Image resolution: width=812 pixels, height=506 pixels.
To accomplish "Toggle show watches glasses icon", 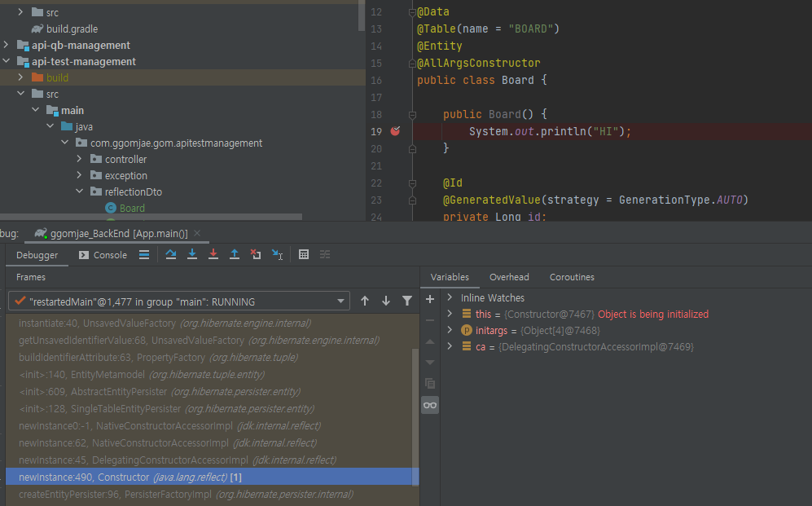I will click(x=430, y=405).
